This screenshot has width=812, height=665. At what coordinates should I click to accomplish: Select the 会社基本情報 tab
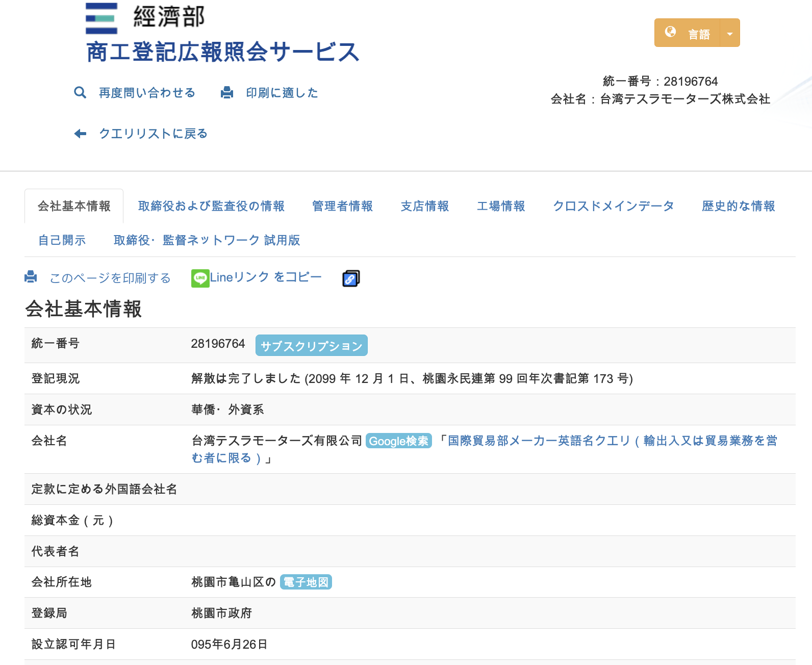[74, 206]
